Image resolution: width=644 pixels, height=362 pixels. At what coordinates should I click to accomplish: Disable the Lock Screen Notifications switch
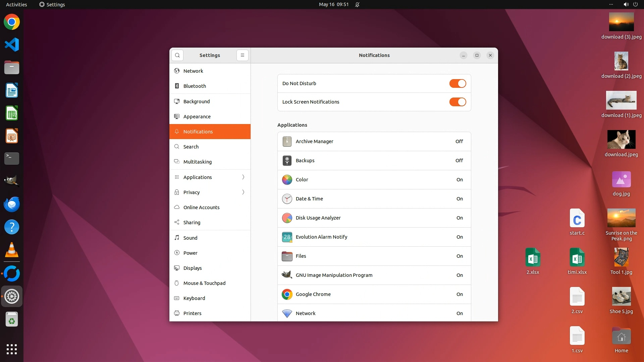click(x=458, y=102)
